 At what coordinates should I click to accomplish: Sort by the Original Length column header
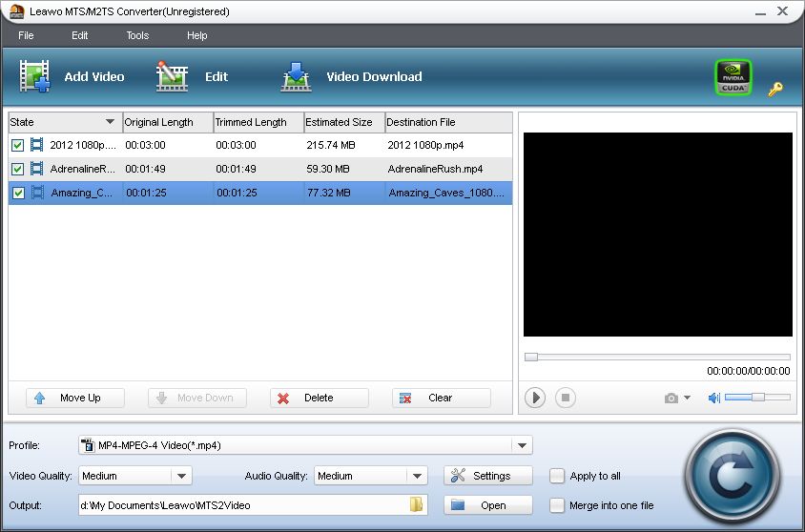[x=168, y=122]
